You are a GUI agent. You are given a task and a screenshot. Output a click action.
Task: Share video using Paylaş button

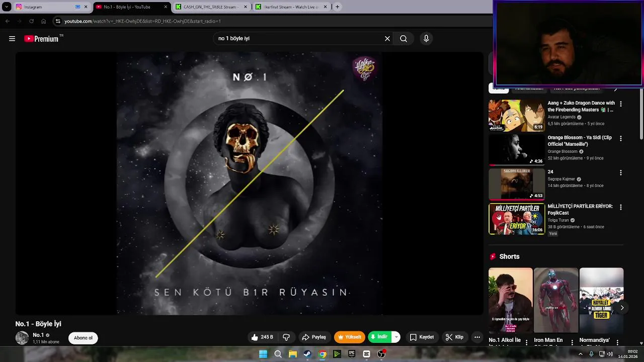[314, 337]
